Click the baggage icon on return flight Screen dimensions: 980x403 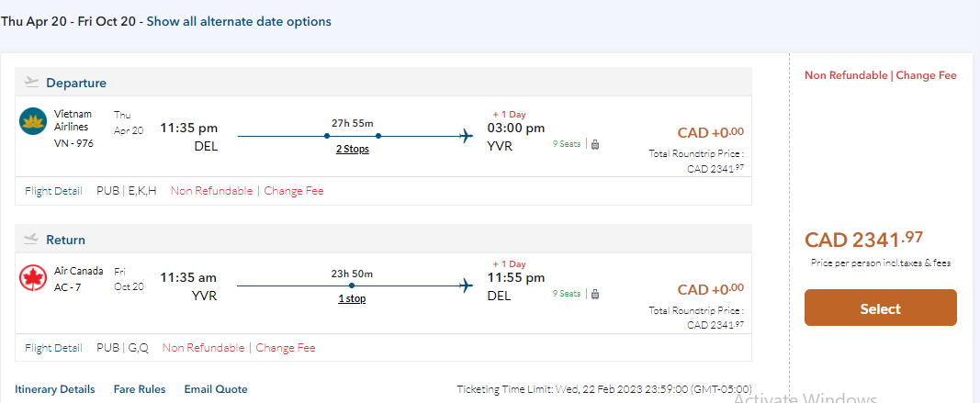(595, 294)
